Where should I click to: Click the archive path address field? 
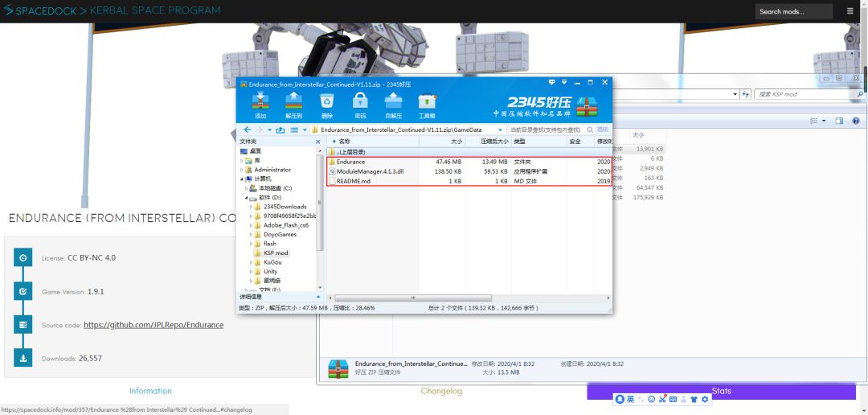tap(407, 129)
